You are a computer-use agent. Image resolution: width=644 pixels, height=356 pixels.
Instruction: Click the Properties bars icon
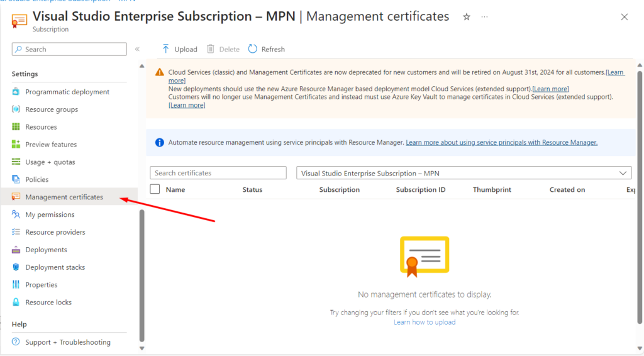click(16, 284)
